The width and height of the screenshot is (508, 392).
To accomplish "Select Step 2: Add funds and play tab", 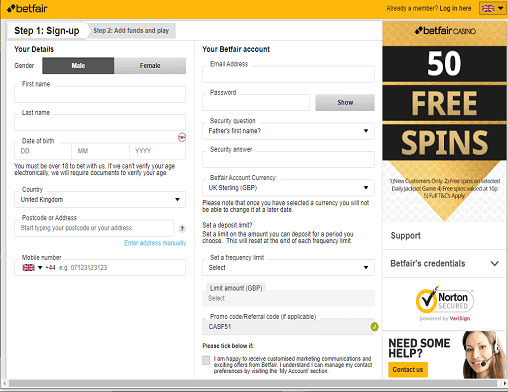I will [131, 31].
